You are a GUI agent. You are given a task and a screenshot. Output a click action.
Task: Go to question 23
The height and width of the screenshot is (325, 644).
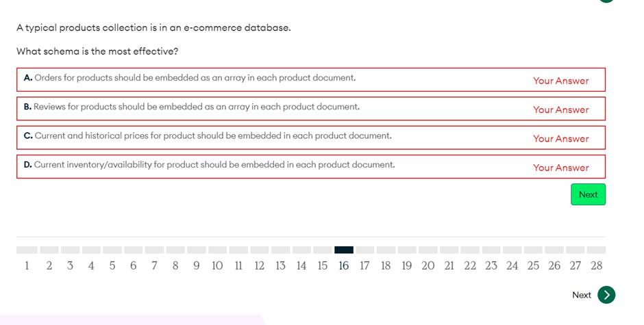tap(491, 265)
